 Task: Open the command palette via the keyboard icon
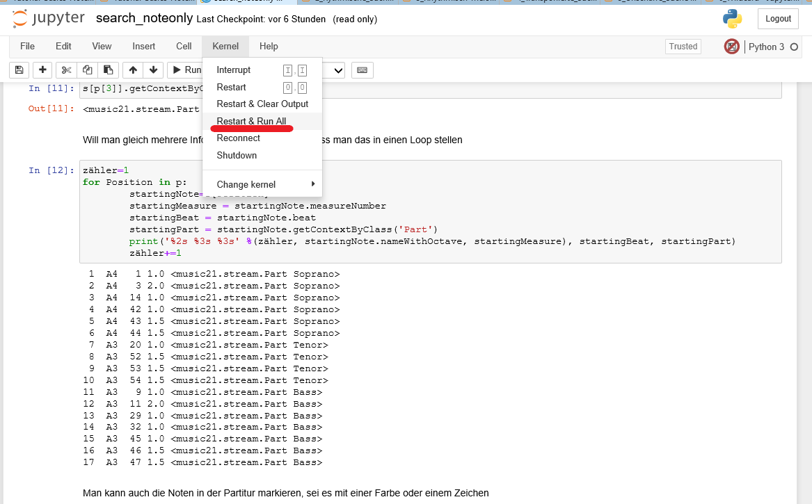(362, 70)
